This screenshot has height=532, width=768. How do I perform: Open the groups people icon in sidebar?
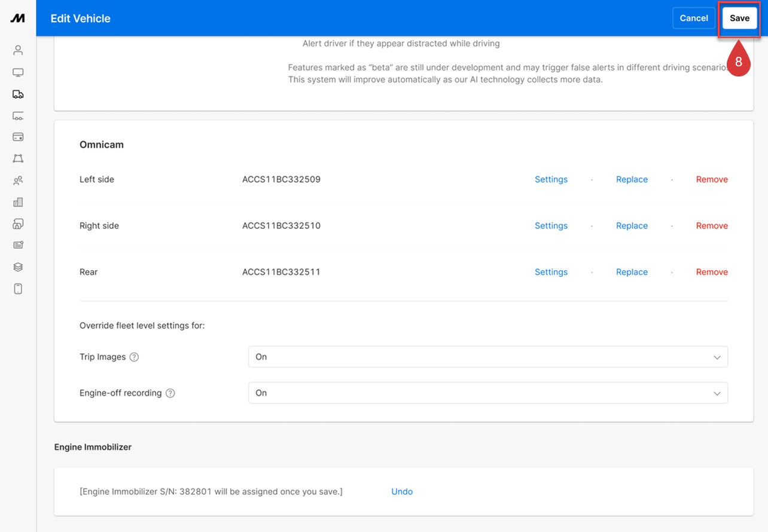pyautogui.click(x=18, y=180)
